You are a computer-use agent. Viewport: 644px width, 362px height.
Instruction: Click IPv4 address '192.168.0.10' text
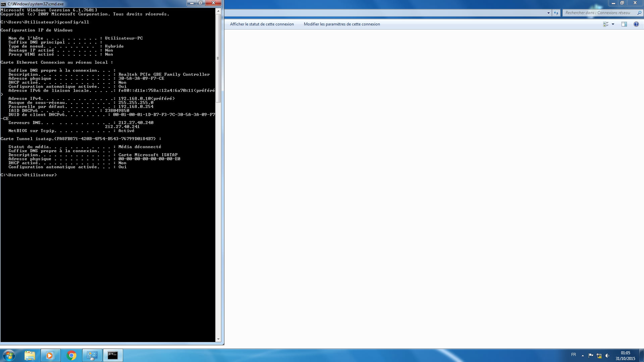[135, 99]
